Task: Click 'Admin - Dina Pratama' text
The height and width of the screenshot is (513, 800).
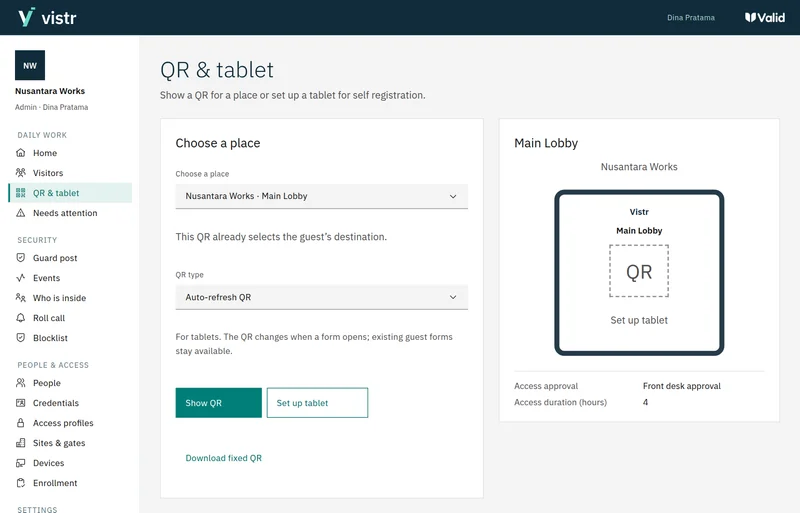Action: (x=52, y=107)
